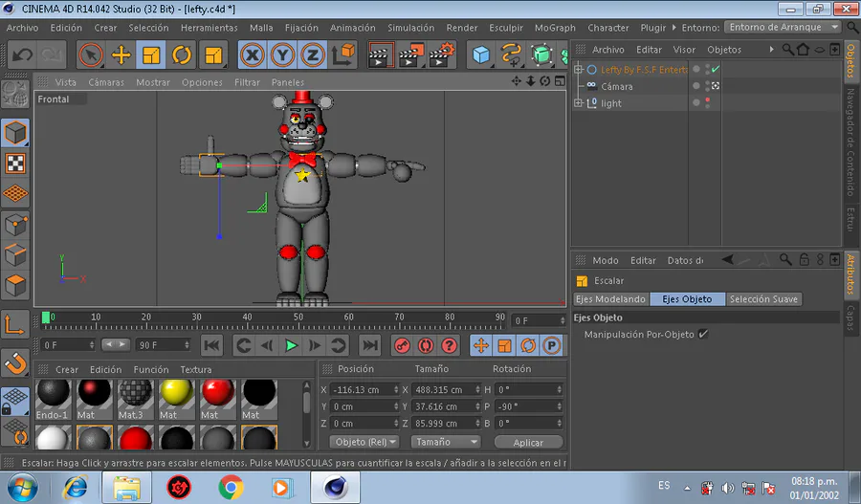Screen dimensions: 861x504
Task: Enable the magnet snap tool in left sidebar
Action: (15, 362)
